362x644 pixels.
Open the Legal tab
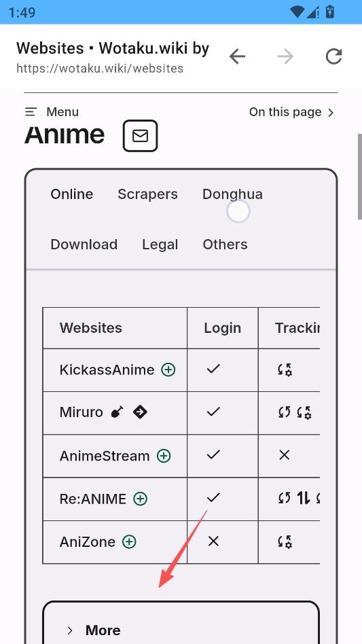pos(160,245)
